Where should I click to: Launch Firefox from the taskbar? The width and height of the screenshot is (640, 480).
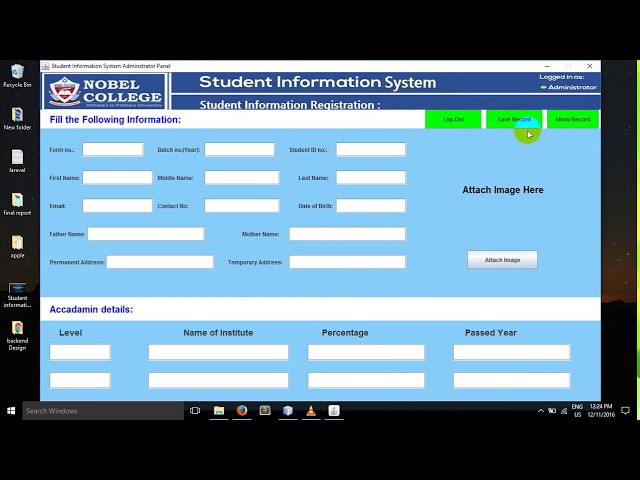[242, 411]
